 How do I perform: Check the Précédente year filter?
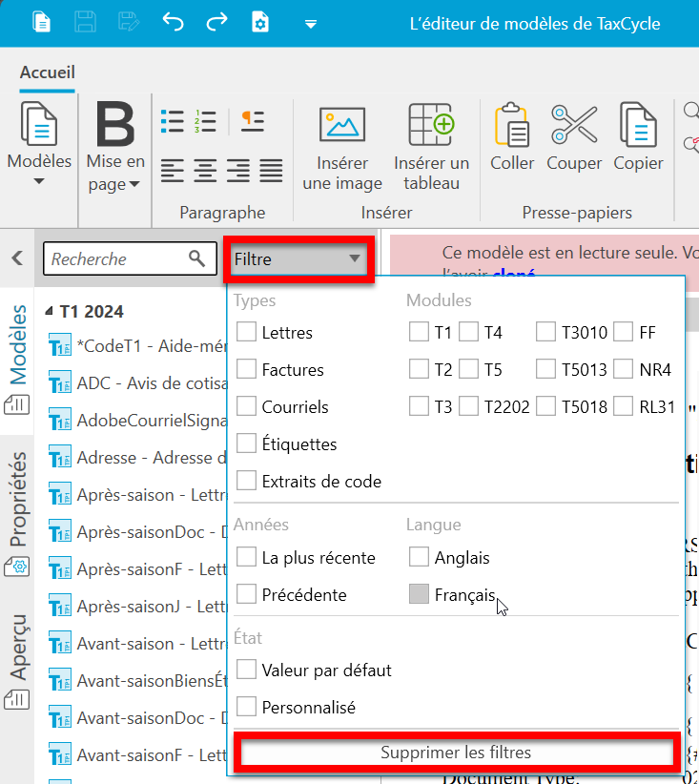(246, 594)
